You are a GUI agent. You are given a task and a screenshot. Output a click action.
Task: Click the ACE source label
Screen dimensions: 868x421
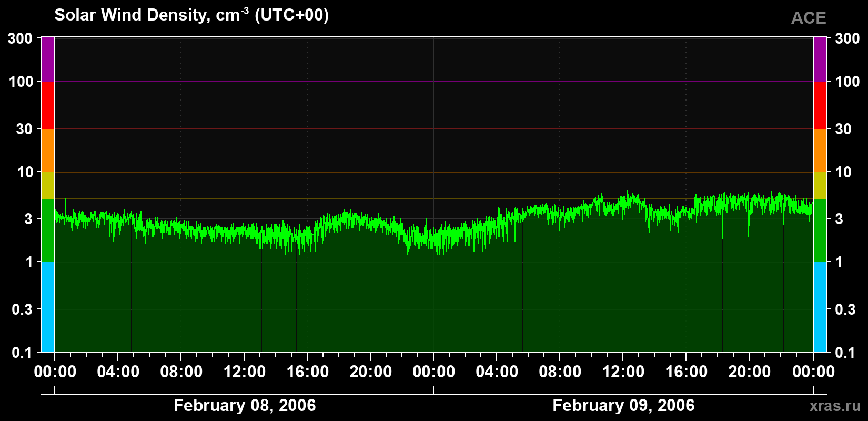click(809, 18)
